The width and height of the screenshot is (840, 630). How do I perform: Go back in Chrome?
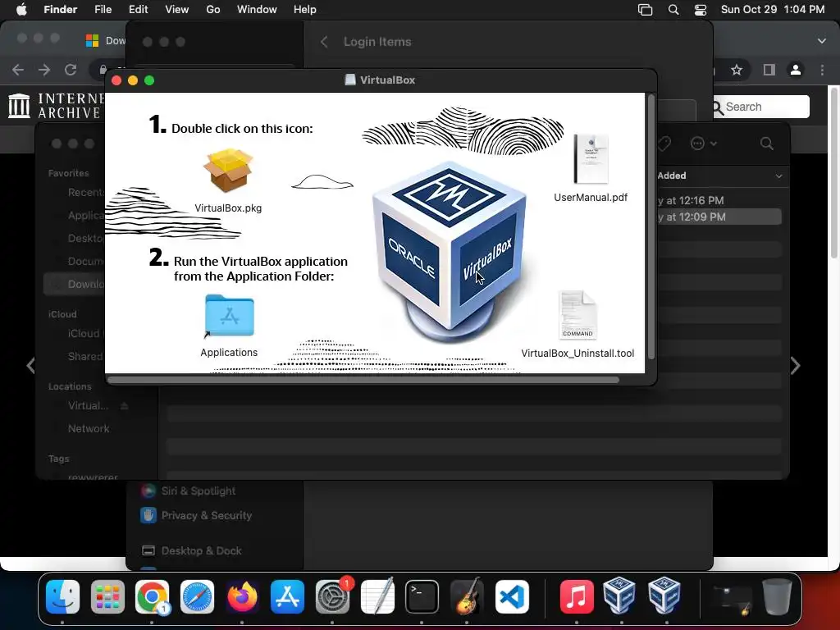click(x=18, y=70)
